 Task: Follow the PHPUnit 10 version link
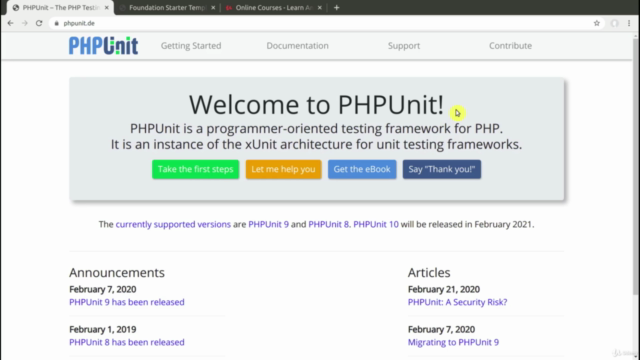376,224
